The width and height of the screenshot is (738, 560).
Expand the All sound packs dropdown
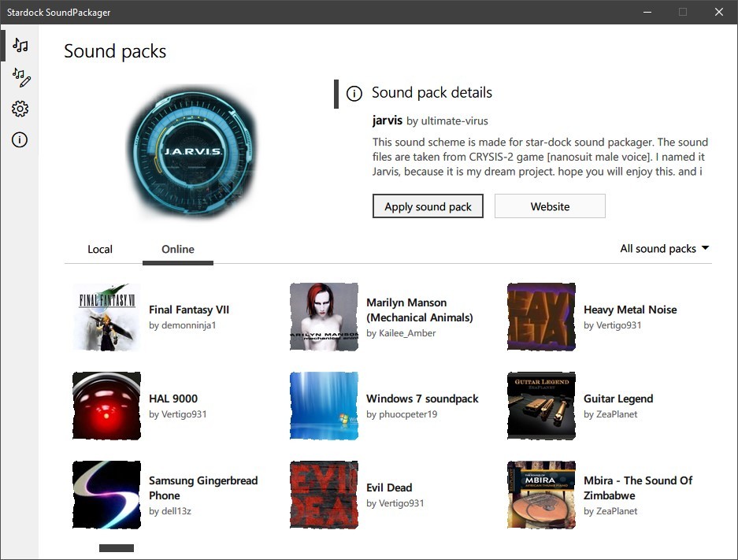click(664, 248)
